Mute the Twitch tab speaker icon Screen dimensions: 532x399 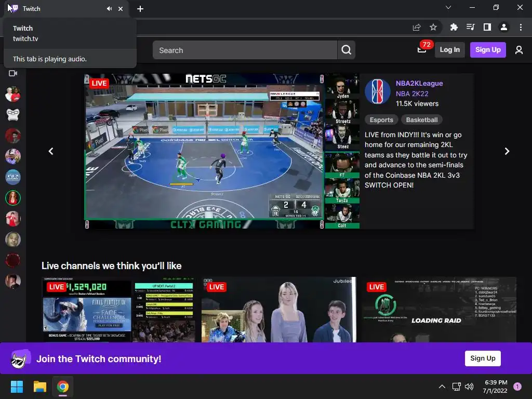pyautogui.click(x=109, y=9)
